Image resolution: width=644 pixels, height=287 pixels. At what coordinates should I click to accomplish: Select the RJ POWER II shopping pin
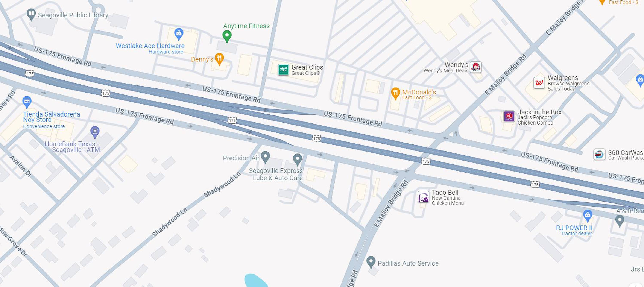coord(588,216)
